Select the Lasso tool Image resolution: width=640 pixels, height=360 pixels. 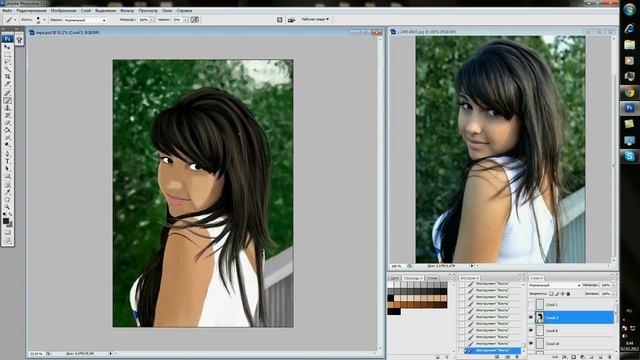[x=7, y=62]
